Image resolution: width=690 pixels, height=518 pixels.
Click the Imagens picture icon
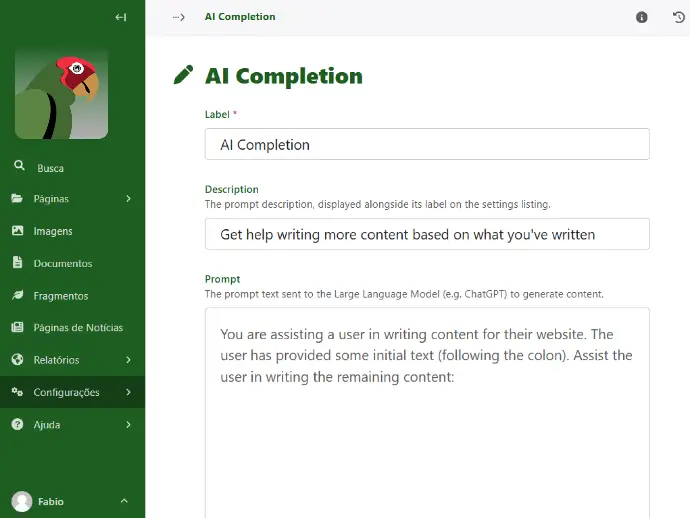[x=18, y=230]
